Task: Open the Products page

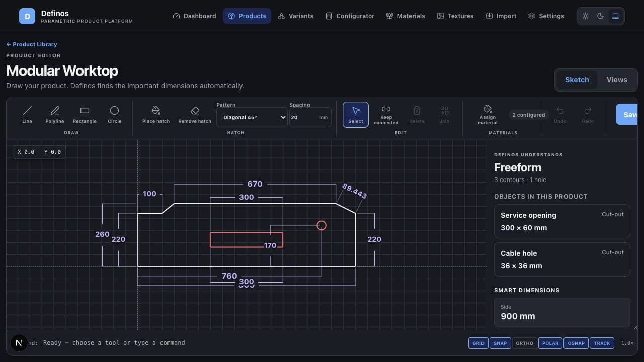Action: click(247, 16)
